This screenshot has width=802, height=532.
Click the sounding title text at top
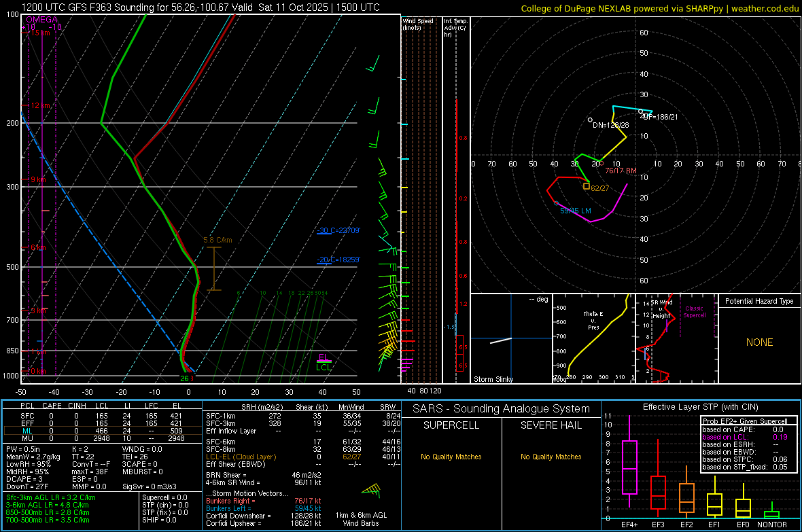pos(201,7)
